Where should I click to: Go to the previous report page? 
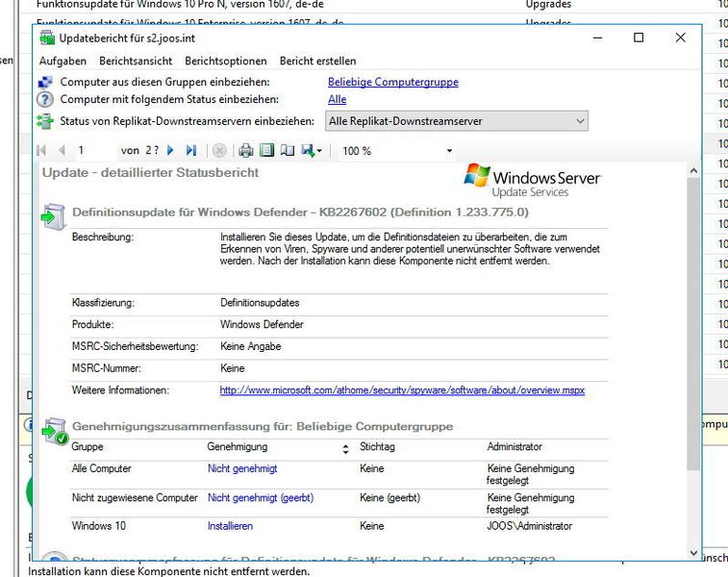point(62,150)
